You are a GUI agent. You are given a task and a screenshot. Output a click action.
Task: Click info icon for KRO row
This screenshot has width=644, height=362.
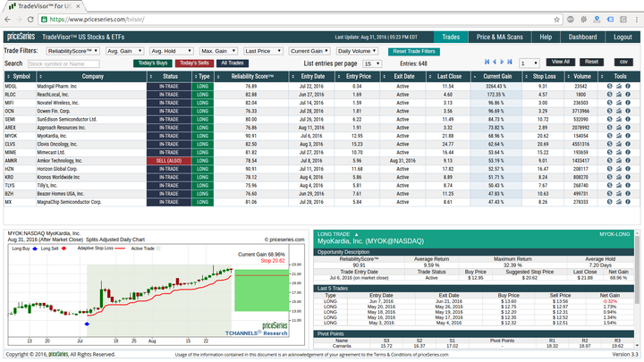[628, 177]
